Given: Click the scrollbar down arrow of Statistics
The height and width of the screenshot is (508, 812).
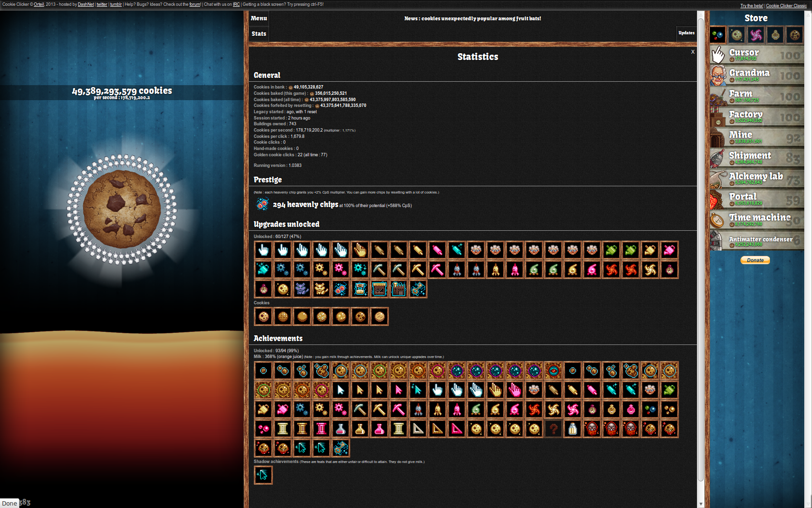Looking at the screenshot, I should [x=701, y=504].
